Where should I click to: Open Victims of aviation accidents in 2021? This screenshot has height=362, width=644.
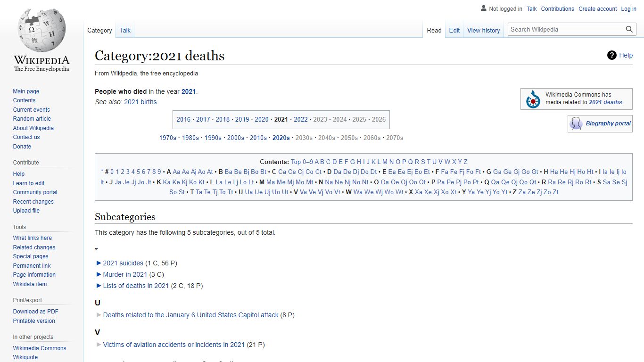173,345
